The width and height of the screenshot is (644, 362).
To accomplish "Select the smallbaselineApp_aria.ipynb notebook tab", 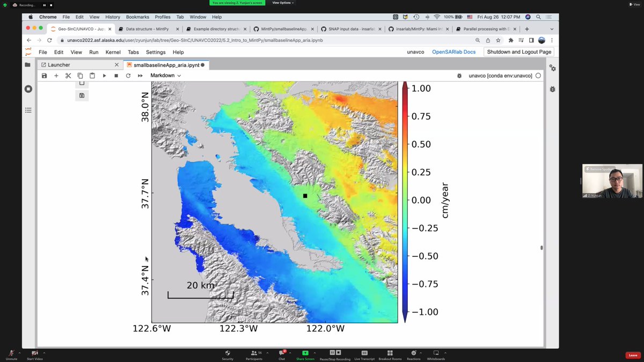I will (x=165, y=65).
